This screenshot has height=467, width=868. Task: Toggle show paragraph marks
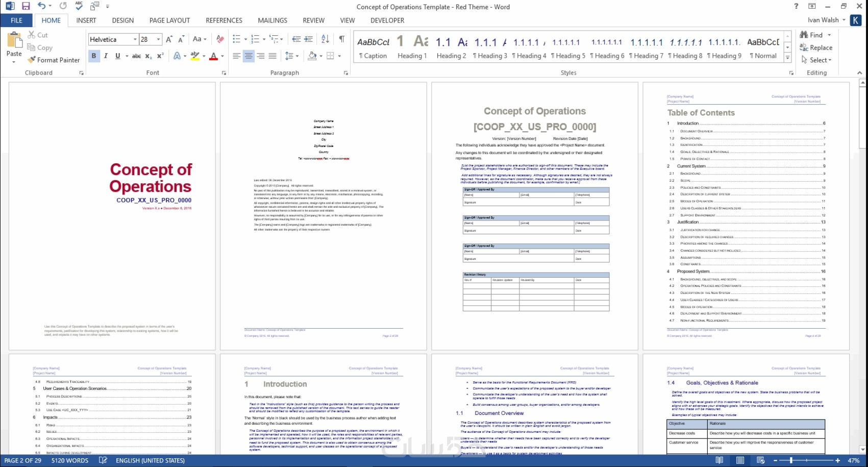tap(342, 39)
